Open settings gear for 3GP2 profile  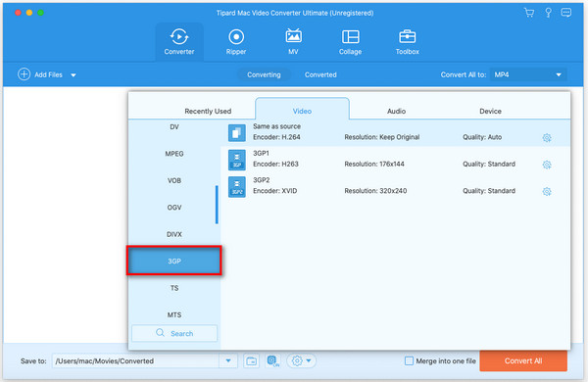pos(547,192)
